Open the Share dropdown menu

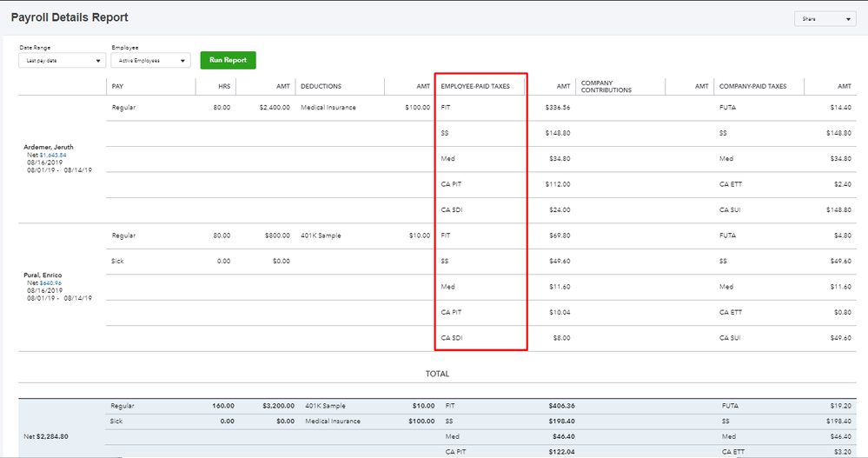point(825,19)
